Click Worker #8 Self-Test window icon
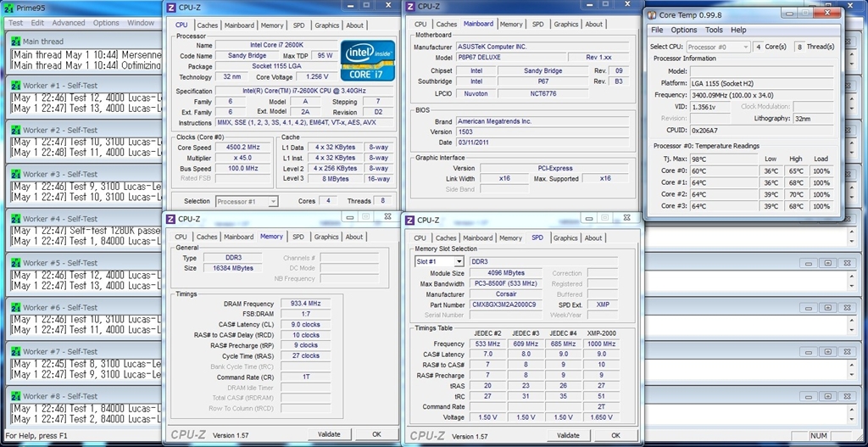868x447 pixels. 16,395
